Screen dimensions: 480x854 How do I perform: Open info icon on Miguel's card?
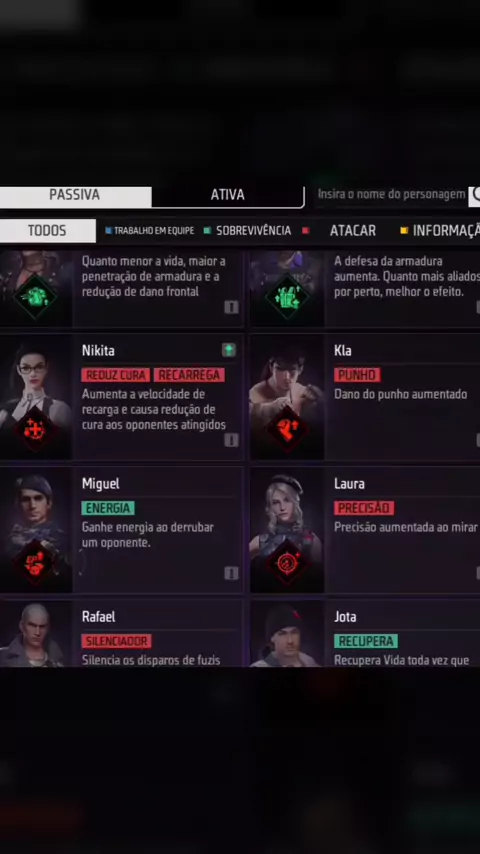[x=232, y=573]
